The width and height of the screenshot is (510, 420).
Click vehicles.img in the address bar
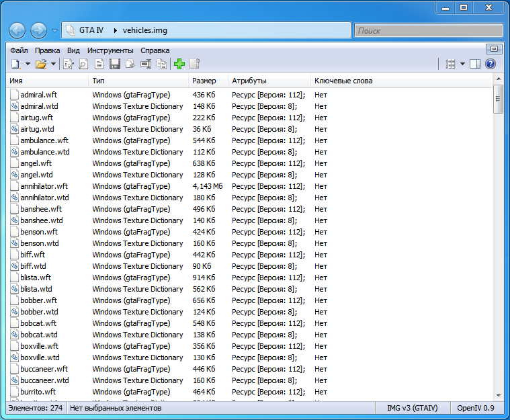coord(144,30)
